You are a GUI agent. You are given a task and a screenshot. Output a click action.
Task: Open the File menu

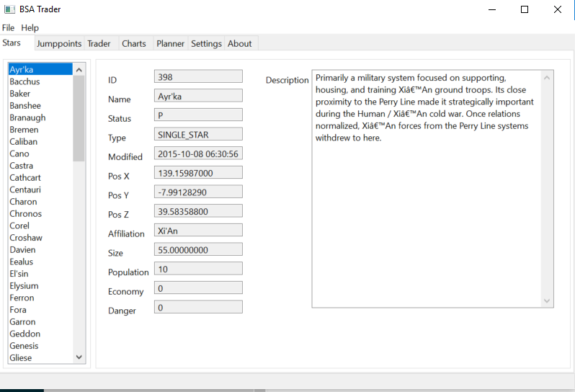9,27
